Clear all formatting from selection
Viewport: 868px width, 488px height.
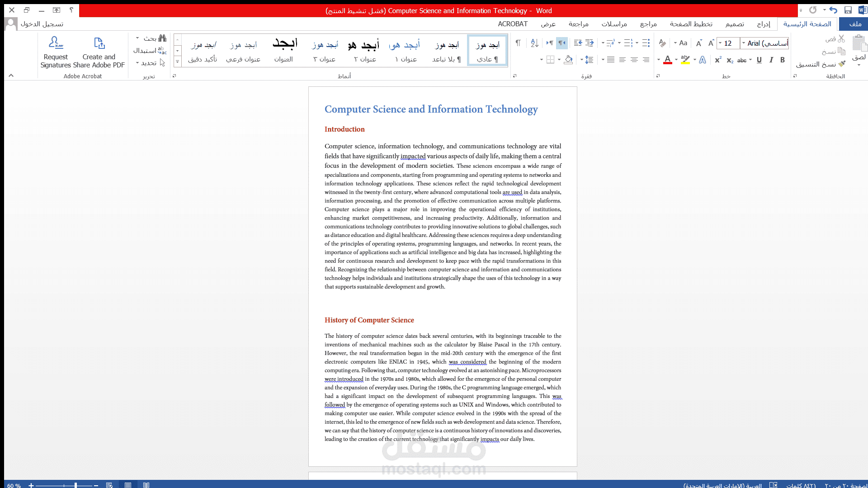(662, 43)
